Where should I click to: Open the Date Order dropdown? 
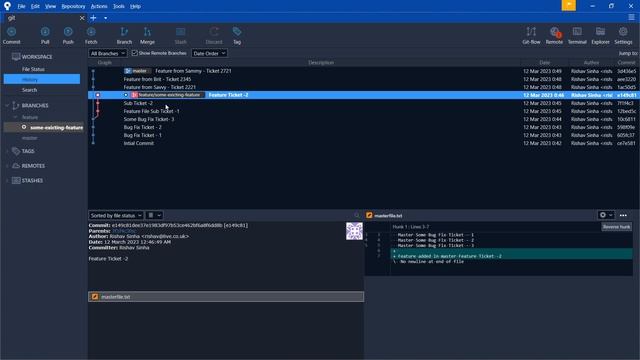tap(209, 53)
